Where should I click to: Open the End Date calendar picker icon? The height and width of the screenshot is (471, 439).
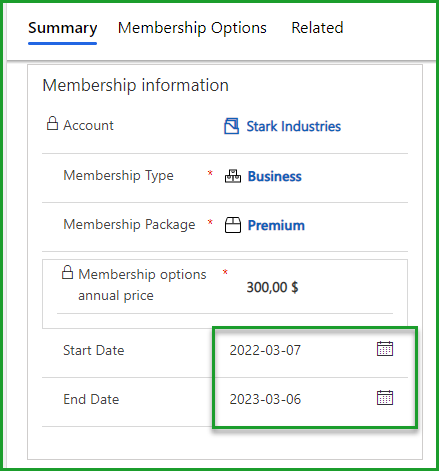click(385, 398)
